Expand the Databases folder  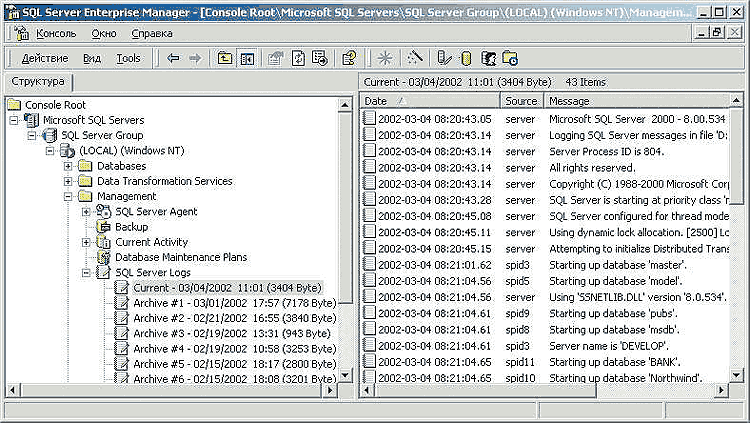(68, 166)
